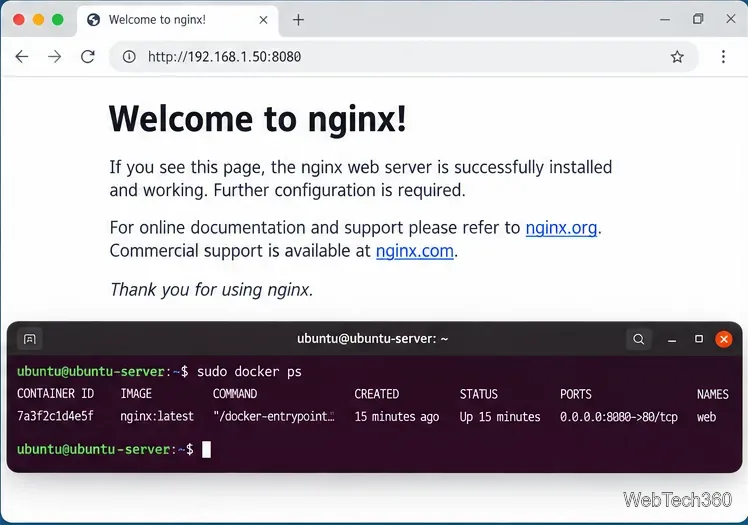Close the Welcome to nginx! tab

pyautogui.click(x=263, y=20)
